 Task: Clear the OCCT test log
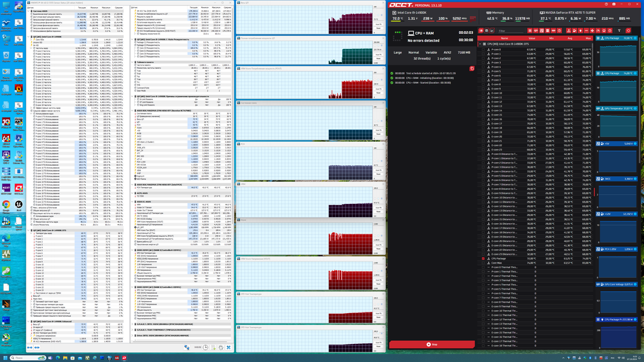point(471,68)
